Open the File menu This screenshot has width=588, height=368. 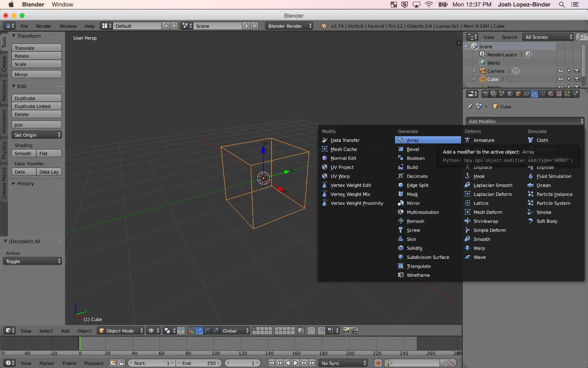[x=24, y=26]
